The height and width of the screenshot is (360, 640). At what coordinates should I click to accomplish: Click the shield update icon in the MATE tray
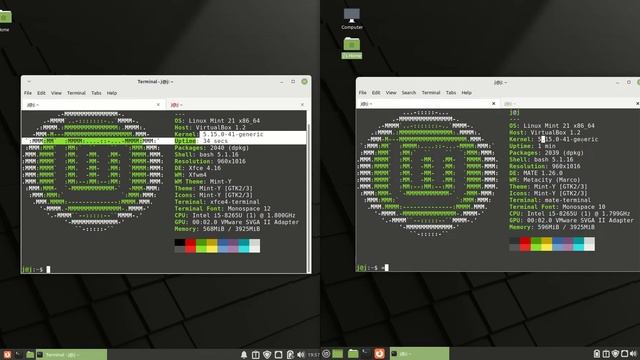click(615, 354)
